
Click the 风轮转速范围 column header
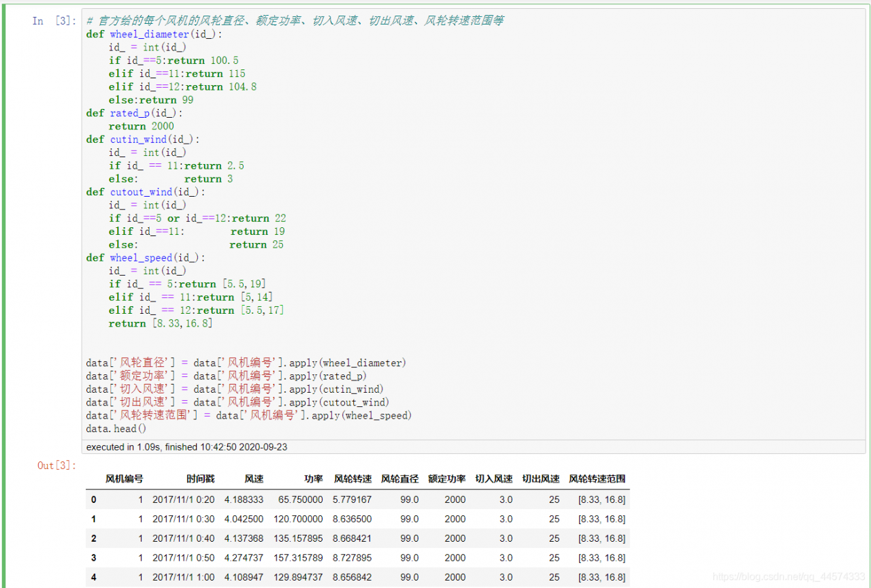click(597, 479)
